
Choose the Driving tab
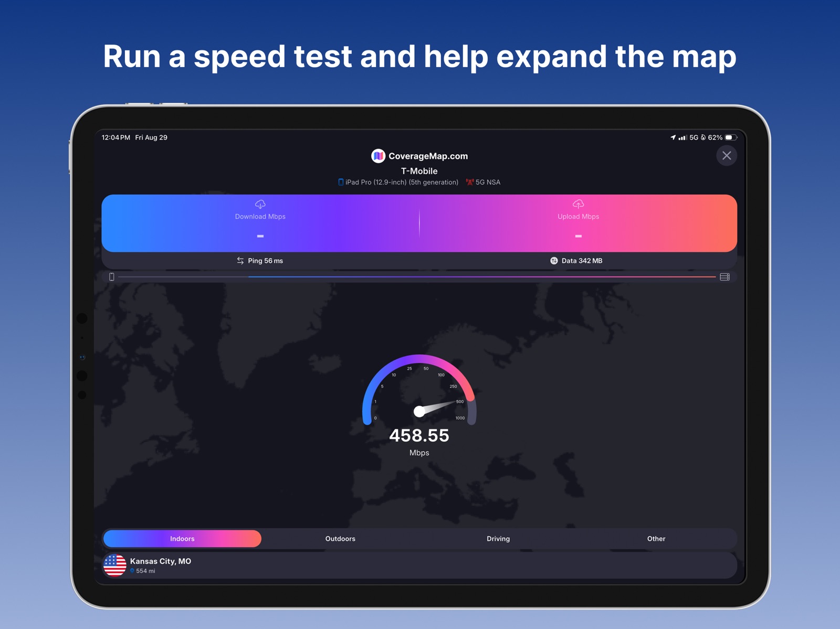tap(498, 539)
